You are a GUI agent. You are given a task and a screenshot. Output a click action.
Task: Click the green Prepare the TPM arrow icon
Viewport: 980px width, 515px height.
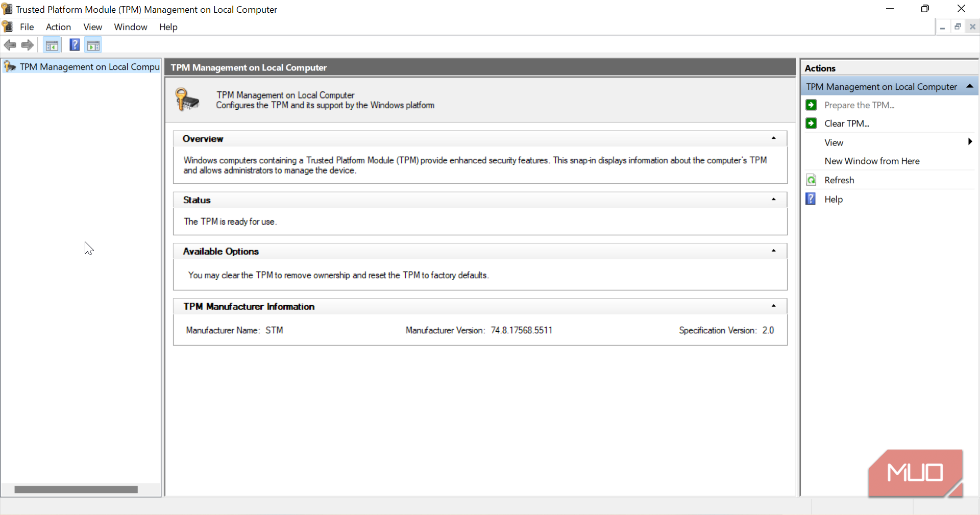click(811, 105)
